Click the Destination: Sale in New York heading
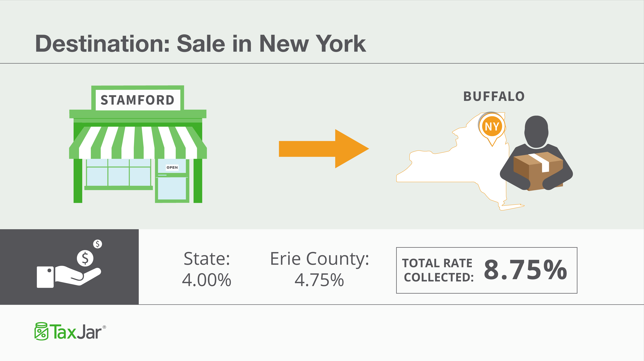The image size is (644, 361). (x=200, y=44)
